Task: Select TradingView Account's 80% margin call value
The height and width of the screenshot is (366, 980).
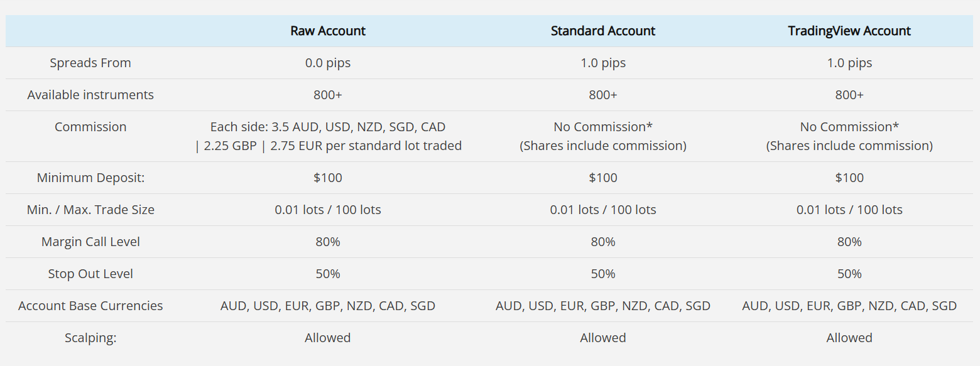Action: (x=849, y=242)
